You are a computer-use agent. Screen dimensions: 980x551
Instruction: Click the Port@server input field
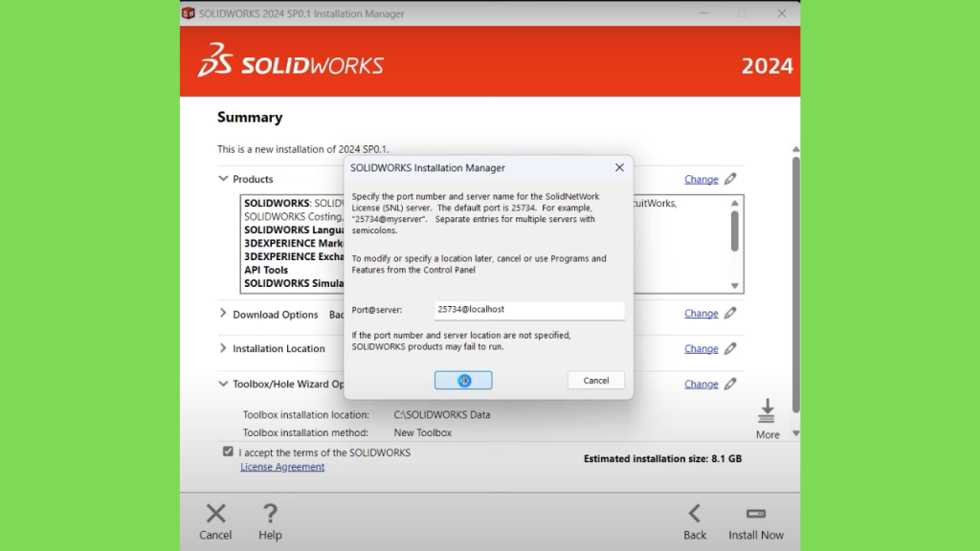click(529, 310)
